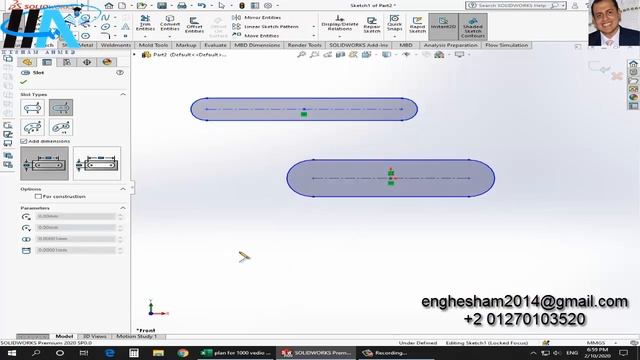640x360 pixels.
Task: Open the Windows Start menu
Action: tap(11, 353)
